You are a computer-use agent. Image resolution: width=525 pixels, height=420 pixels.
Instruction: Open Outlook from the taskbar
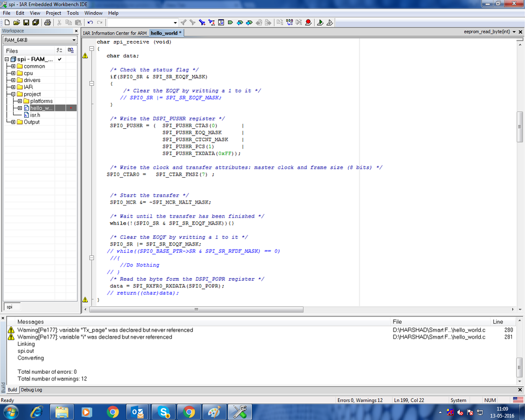tap(138, 412)
